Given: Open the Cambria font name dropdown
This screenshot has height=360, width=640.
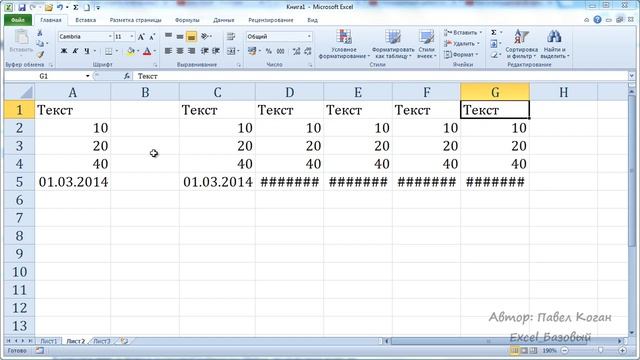Looking at the screenshot, I should [110, 37].
